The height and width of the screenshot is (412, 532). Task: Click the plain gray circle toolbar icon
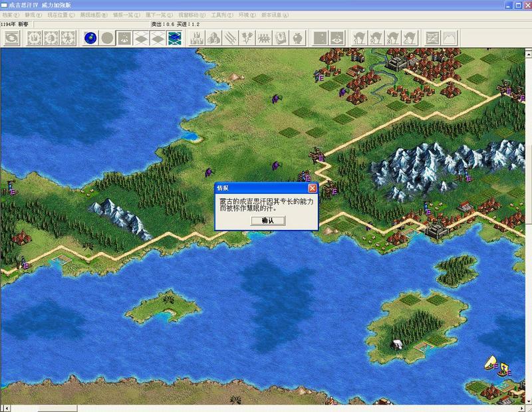click(x=107, y=38)
